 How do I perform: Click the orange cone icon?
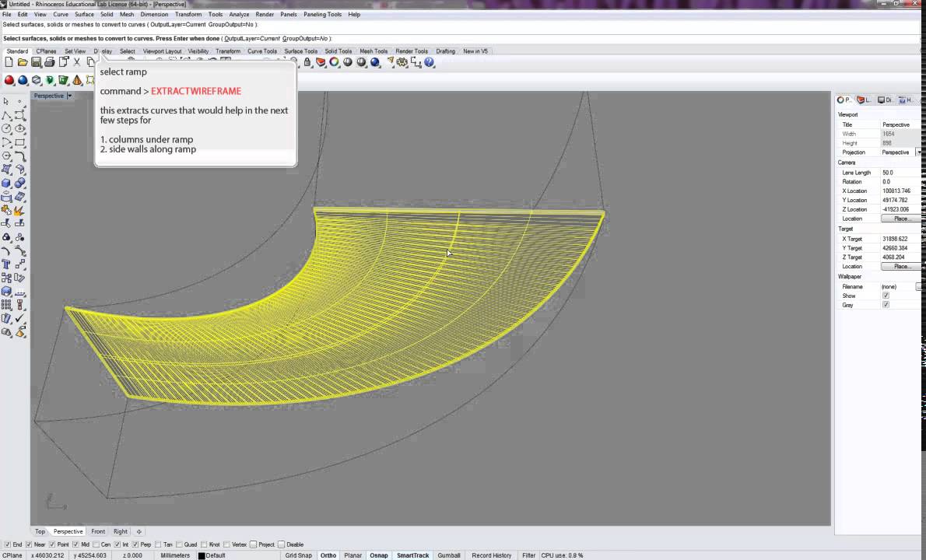(x=77, y=80)
